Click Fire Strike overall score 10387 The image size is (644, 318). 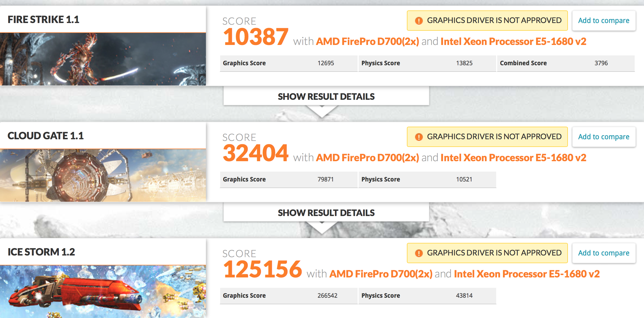coord(255,37)
